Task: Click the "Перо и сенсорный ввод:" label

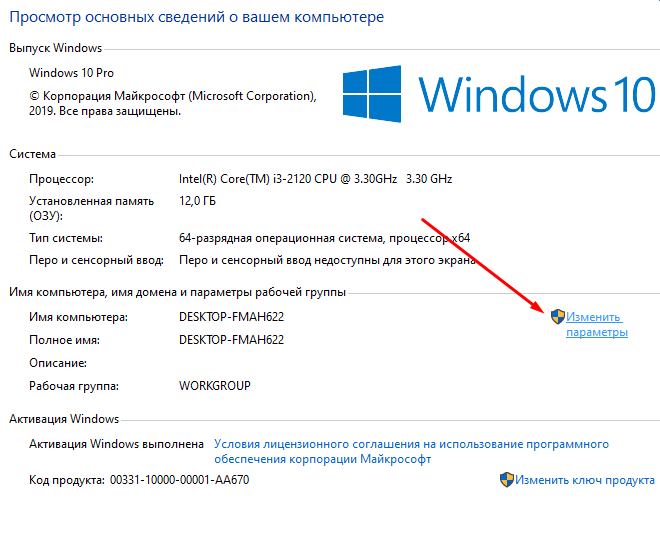Action: [x=96, y=260]
